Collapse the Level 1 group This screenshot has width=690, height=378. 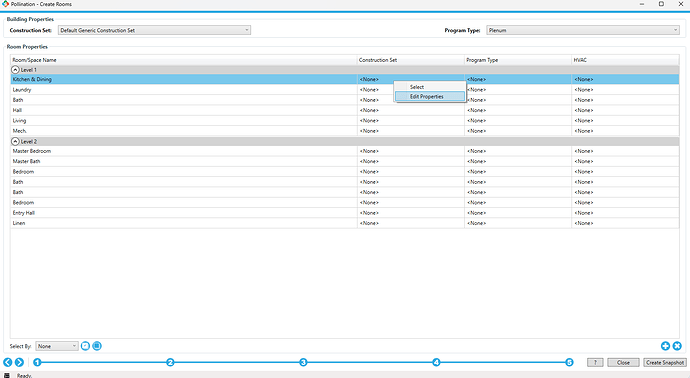[x=15, y=70]
